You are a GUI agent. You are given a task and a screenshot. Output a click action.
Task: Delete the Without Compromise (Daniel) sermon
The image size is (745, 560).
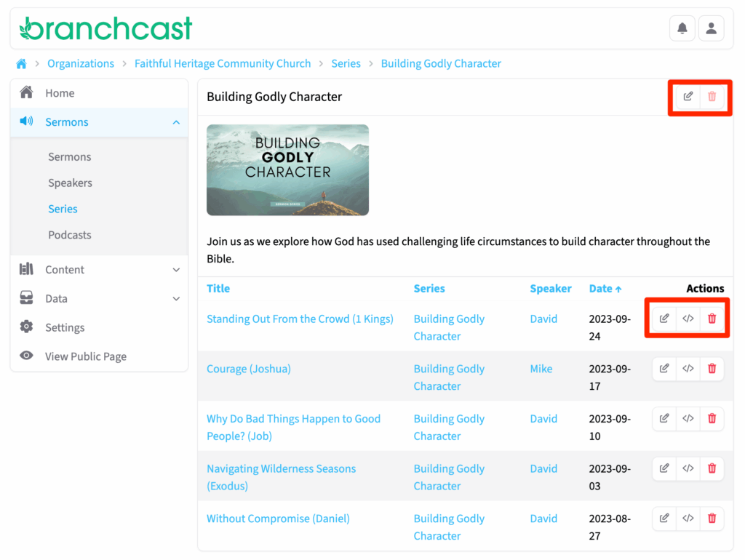(x=712, y=519)
